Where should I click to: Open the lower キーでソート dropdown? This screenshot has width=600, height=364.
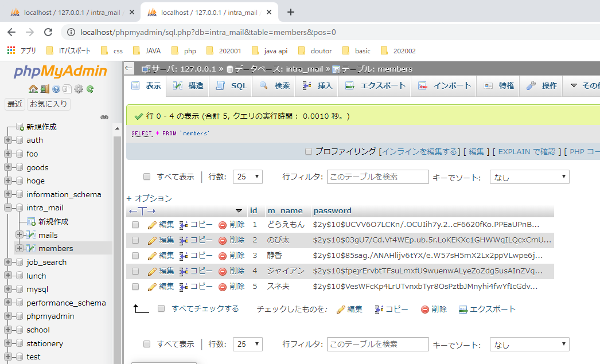tap(529, 345)
